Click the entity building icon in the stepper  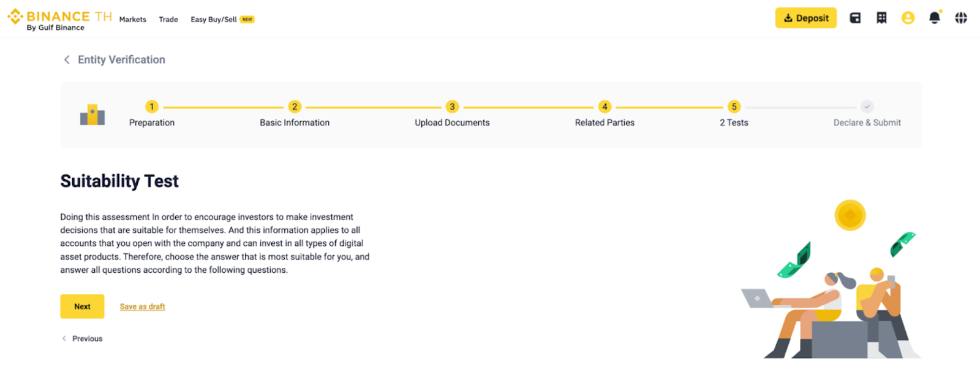(x=92, y=115)
